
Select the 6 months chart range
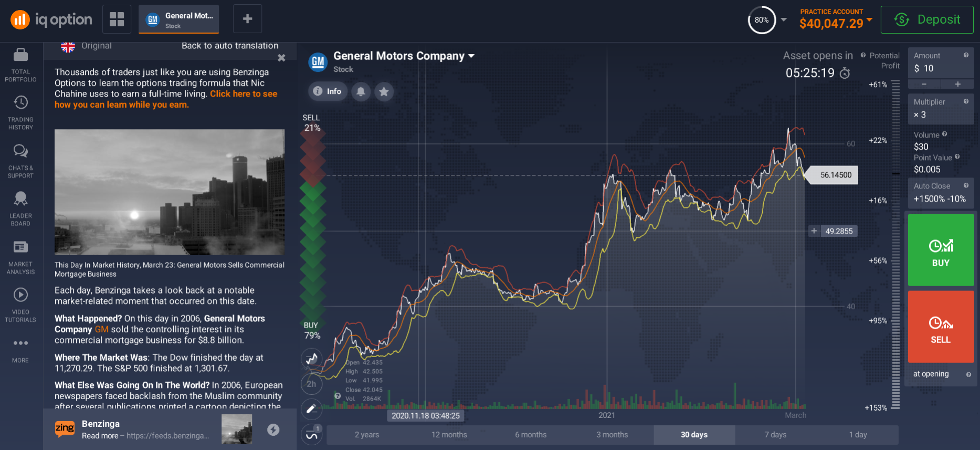point(531,435)
